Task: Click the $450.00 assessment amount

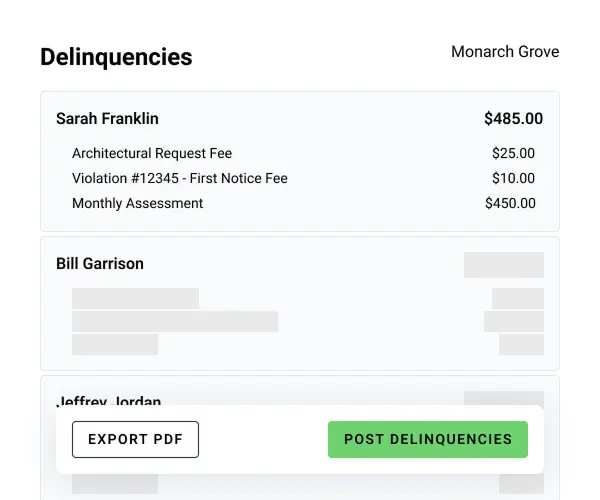Action: [510, 203]
